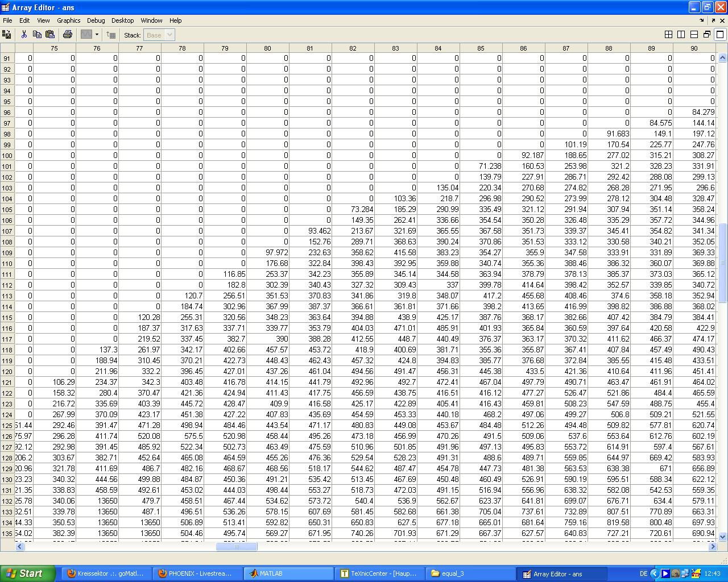
Task: Click the Windows Start button
Action: click(x=27, y=573)
